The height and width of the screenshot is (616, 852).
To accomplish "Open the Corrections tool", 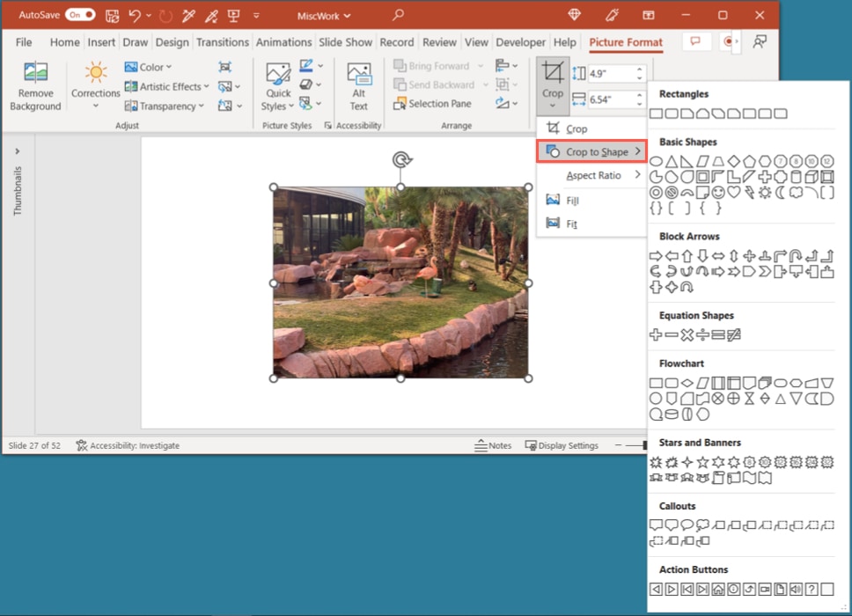I will [x=95, y=85].
